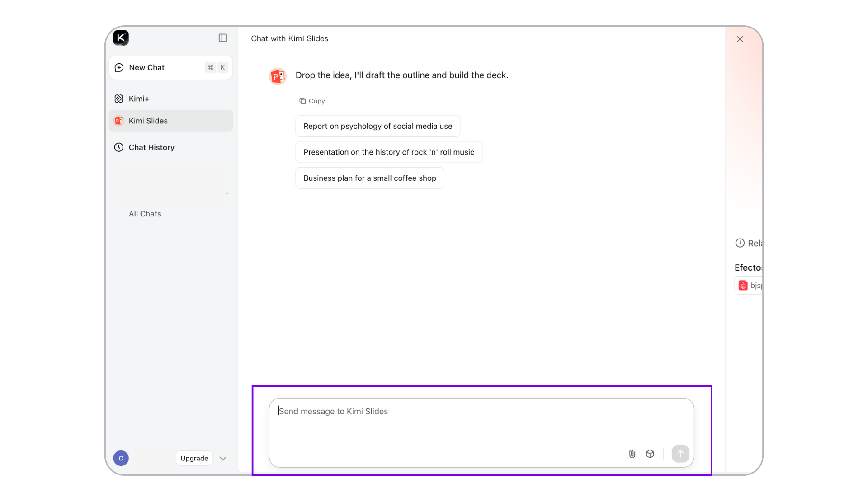Screen dimensions: 868x488
Task: Collapse the sidebar with panel toggle icon
Action: 223,38
